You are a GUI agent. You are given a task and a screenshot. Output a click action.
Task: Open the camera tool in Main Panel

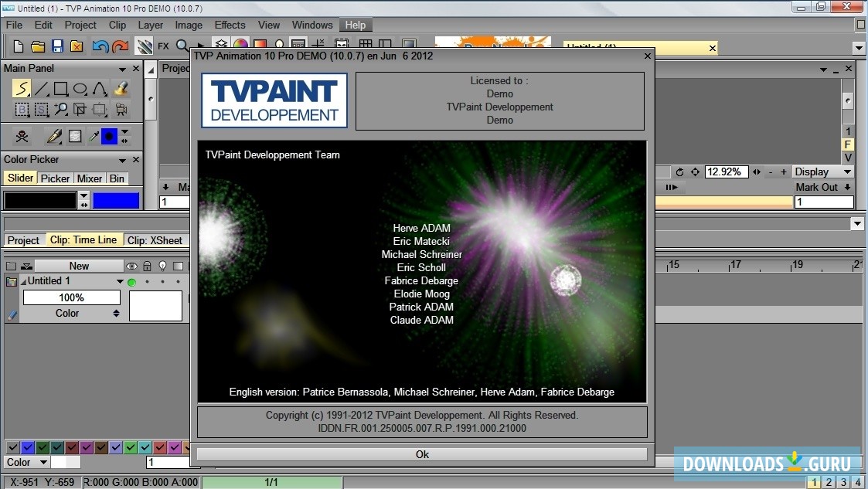(x=121, y=108)
